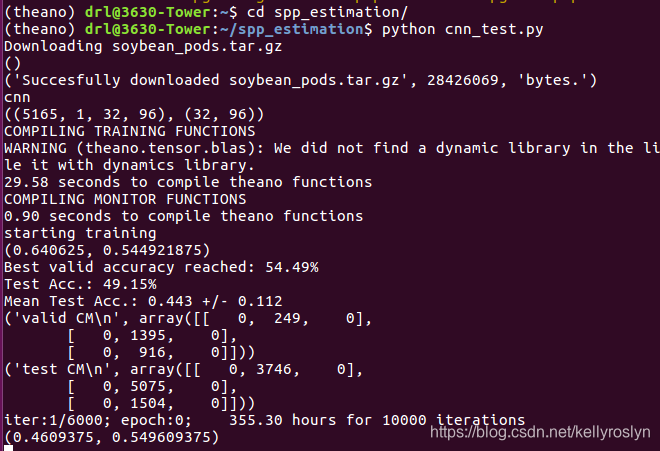The image size is (660, 451).
Task: Click the 'test CM\n' label
Action: coord(62,369)
